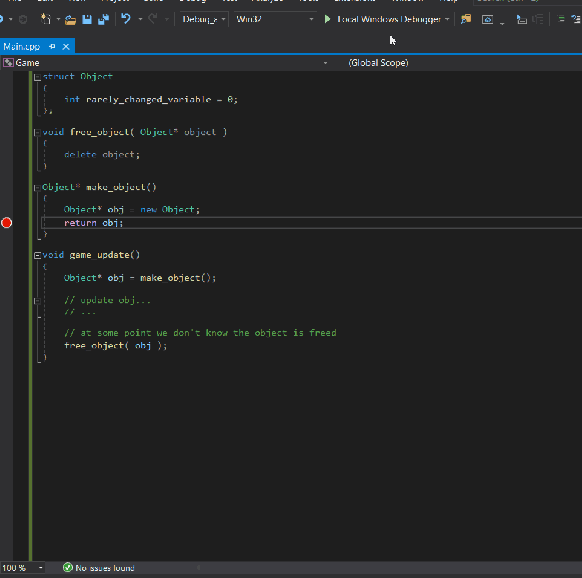
Task: Switch to the Main.cpp tab
Action: [x=22, y=46]
